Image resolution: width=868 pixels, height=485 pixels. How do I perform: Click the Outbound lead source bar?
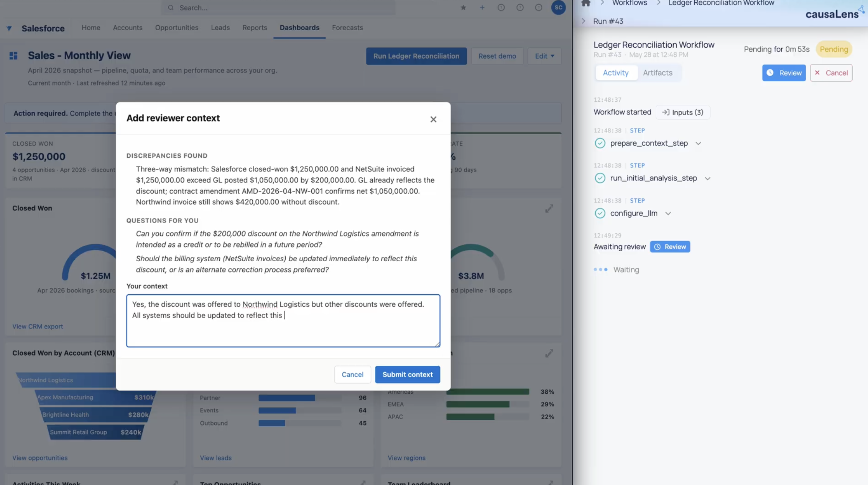[300, 423]
